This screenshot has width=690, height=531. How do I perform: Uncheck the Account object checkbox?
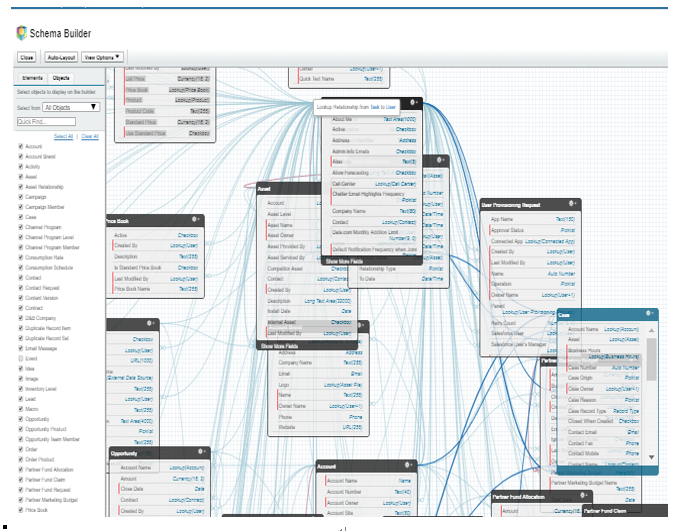pos(21,146)
